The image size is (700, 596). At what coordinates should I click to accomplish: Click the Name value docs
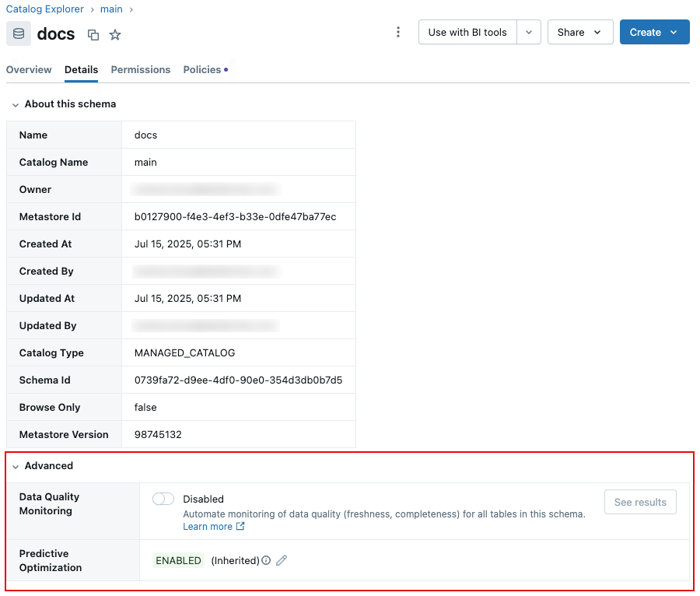[x=145, y=135]
